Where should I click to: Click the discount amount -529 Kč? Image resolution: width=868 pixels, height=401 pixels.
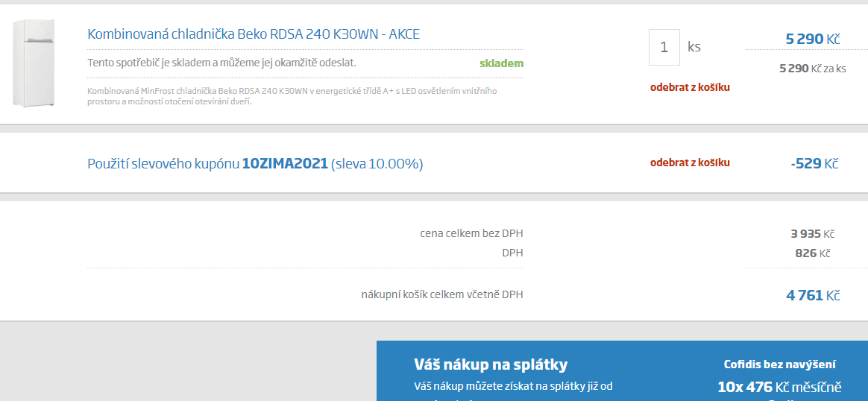click(814, 164)
